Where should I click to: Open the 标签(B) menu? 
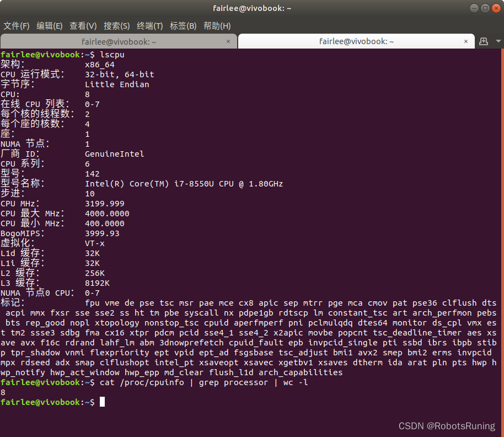[182, 26]
